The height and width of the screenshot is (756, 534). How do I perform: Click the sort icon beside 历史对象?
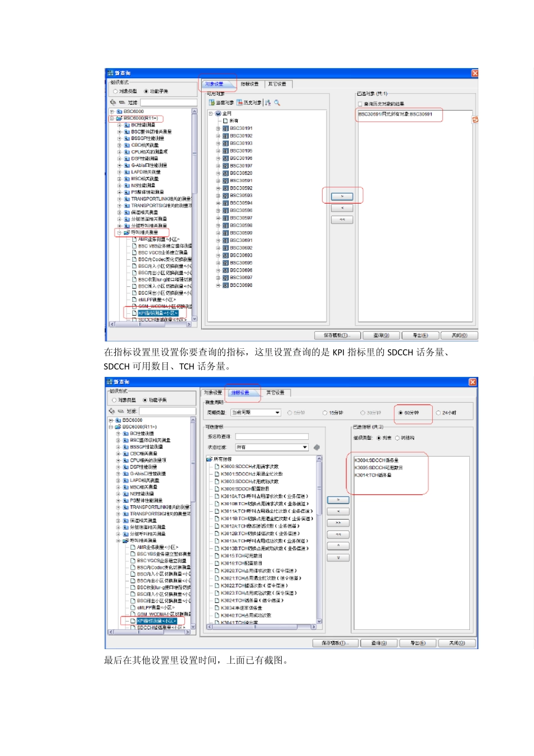click(x=268, y=103)
